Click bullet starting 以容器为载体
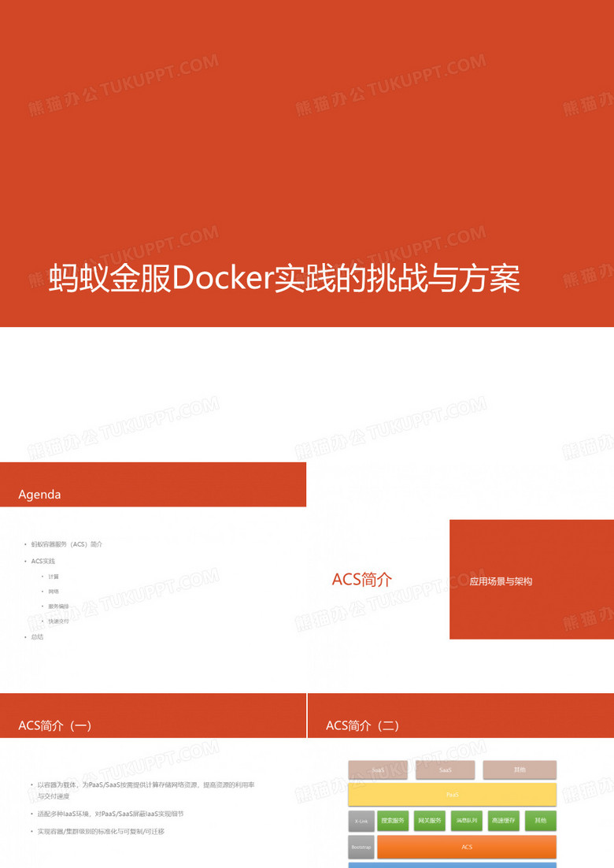 [146, 791]
